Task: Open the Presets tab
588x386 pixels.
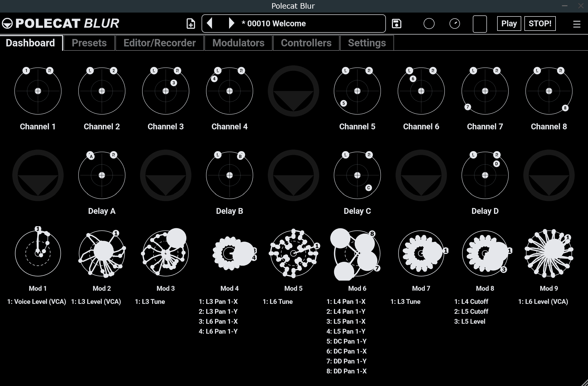Action: tap(89, 43)
